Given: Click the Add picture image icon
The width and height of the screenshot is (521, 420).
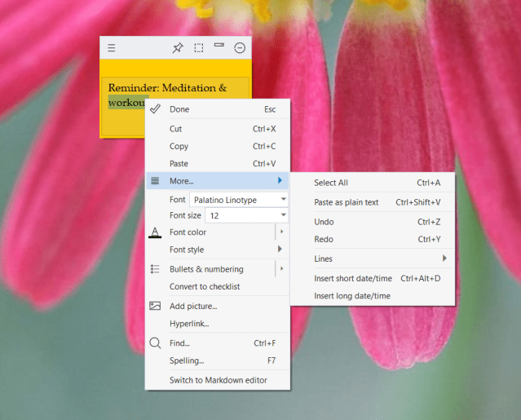Looking at the screenshot, I should [x=155, y=306].
